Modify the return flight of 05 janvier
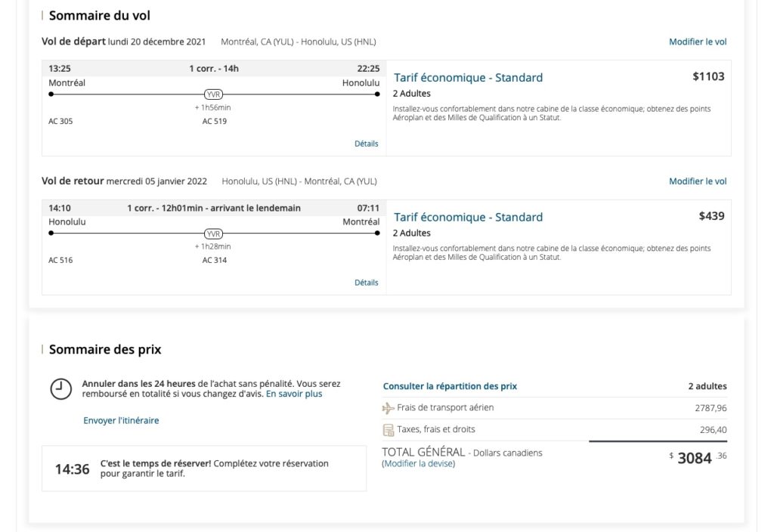 pyautogui.click(x=698, y=181)
